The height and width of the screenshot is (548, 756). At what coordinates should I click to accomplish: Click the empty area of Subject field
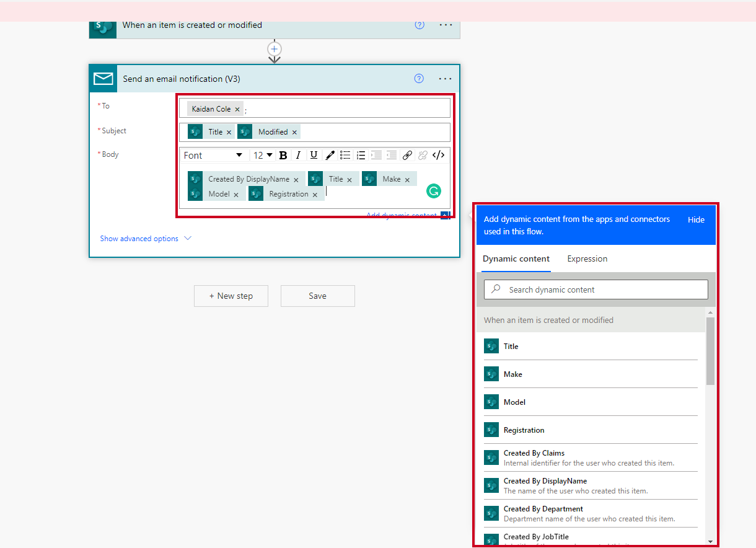pyautogui.click(x=375, y=132)
